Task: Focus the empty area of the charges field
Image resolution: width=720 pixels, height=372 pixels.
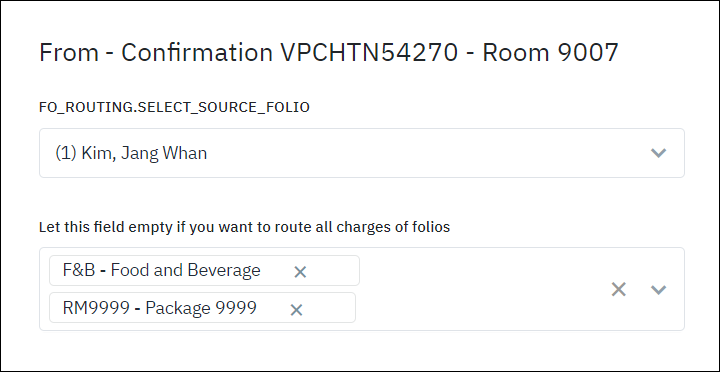Action: pos(482,289)
